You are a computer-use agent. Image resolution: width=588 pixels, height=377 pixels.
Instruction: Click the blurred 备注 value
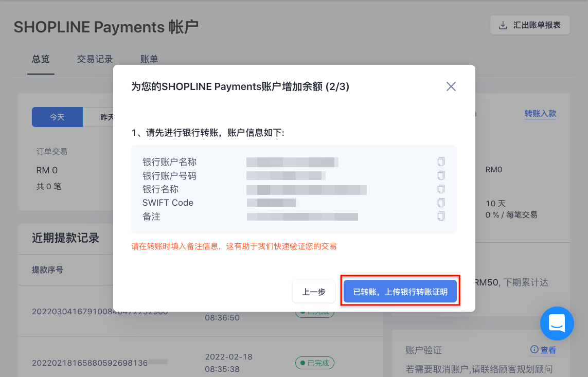pos(302,217)
